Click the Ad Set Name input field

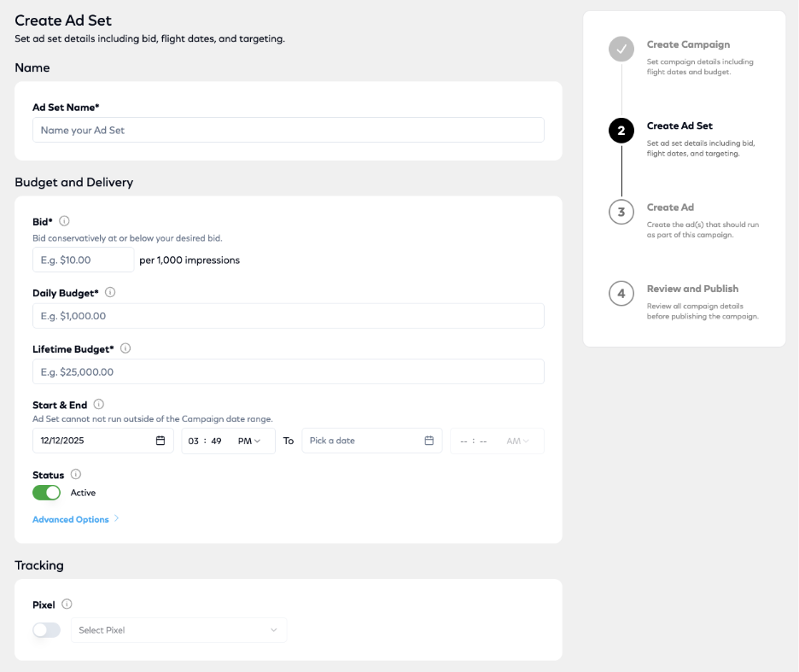click(x=288, y=130)
